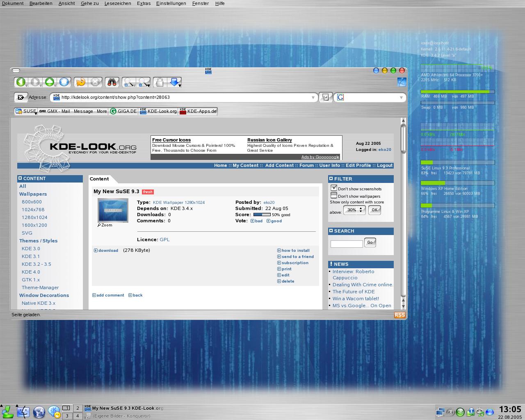
Task: Switch to Eigene Bilder Konqueror taskbar entry
Action: (x=121, y=416)
